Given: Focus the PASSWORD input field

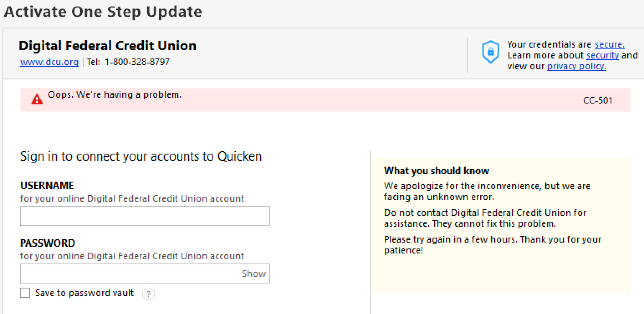Looking at the screenshot, I should pos(130,273).
